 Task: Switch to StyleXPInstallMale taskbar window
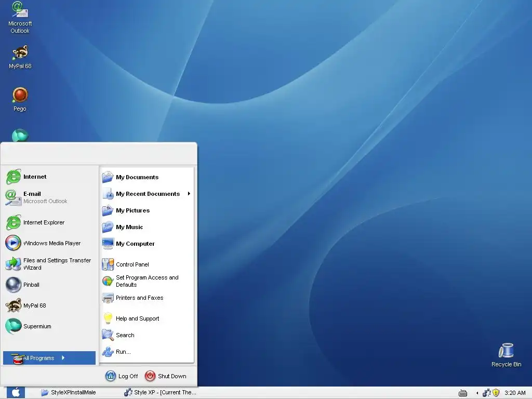pos(69,393)
